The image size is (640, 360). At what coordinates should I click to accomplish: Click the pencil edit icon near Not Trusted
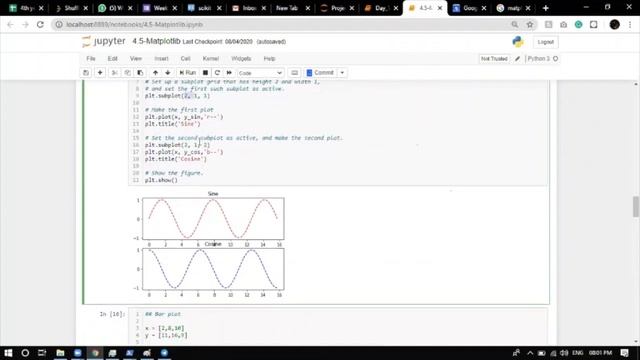(x=518, y=59)
